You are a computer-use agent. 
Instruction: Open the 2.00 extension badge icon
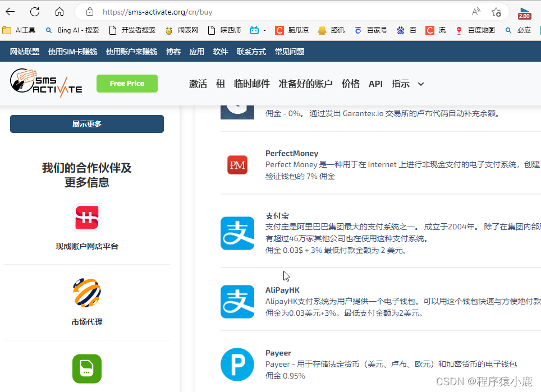(524, 13)
